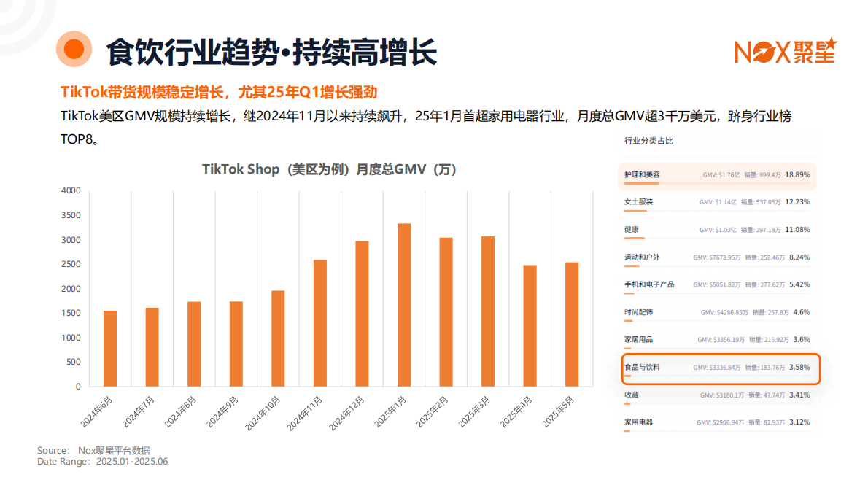Click the 2024年6月 bar in the chart

click(110, 348)
